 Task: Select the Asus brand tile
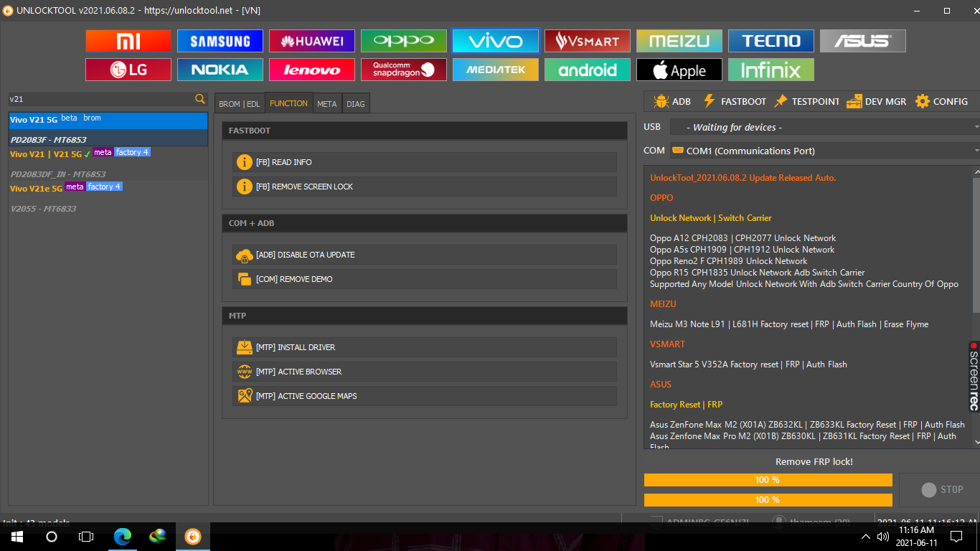(863, 41)
